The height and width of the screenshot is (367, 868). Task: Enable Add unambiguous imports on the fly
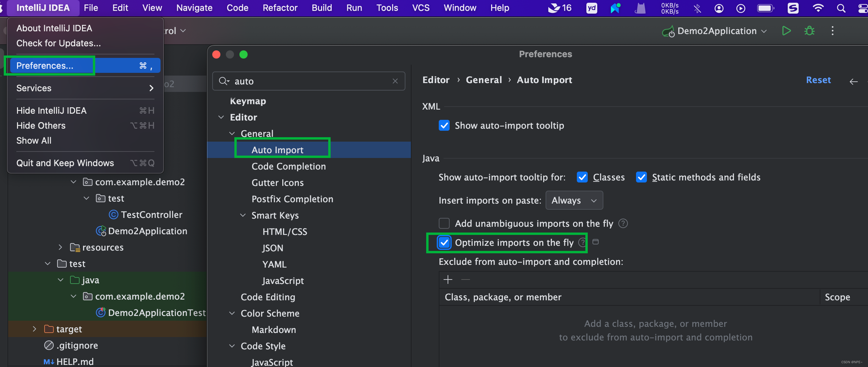444,224
